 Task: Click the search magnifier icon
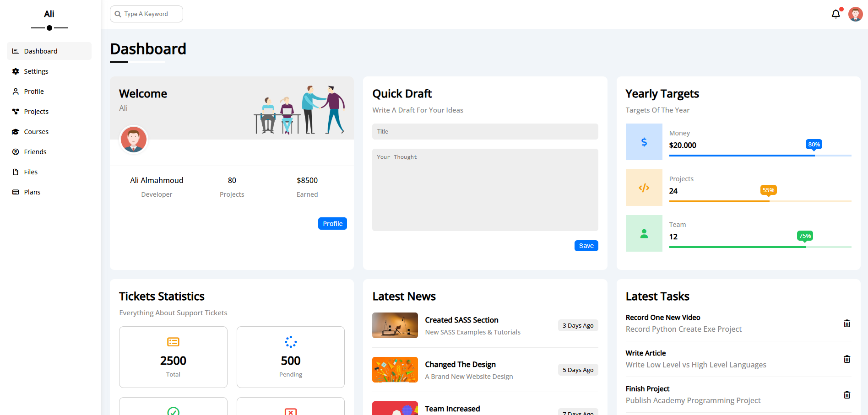(117, 14)
